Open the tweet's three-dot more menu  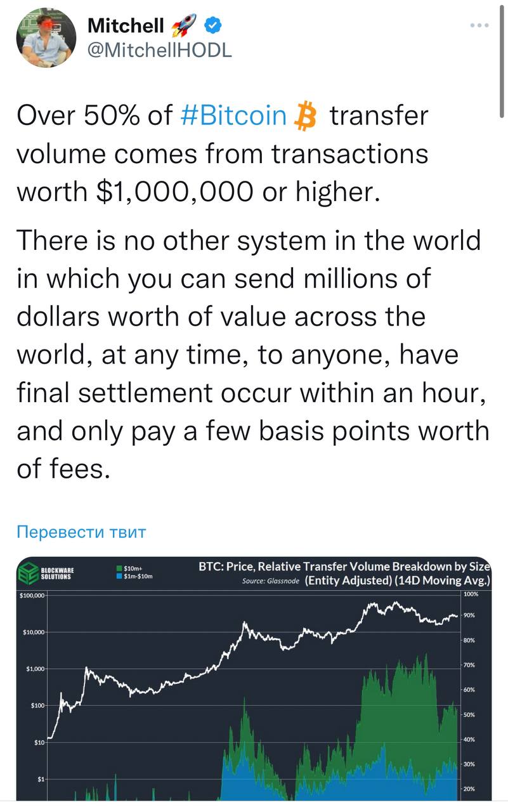pos(479,25)
